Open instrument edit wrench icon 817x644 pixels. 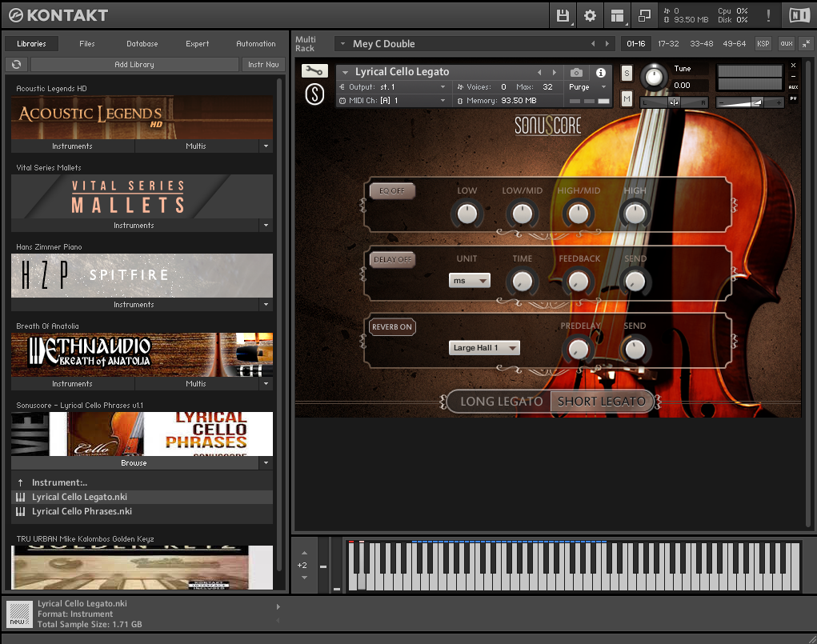coord(314,70)
